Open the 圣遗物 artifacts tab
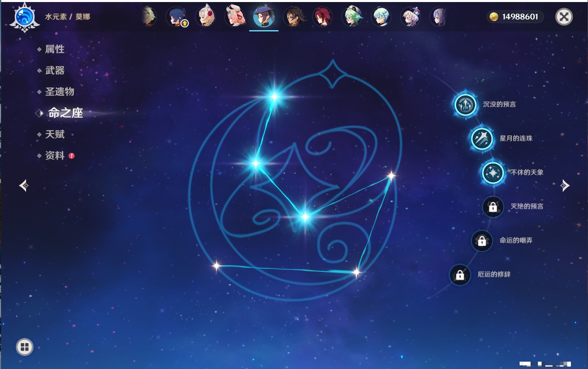The height and width of the screenshot is (369, 588). coord(59,92)
